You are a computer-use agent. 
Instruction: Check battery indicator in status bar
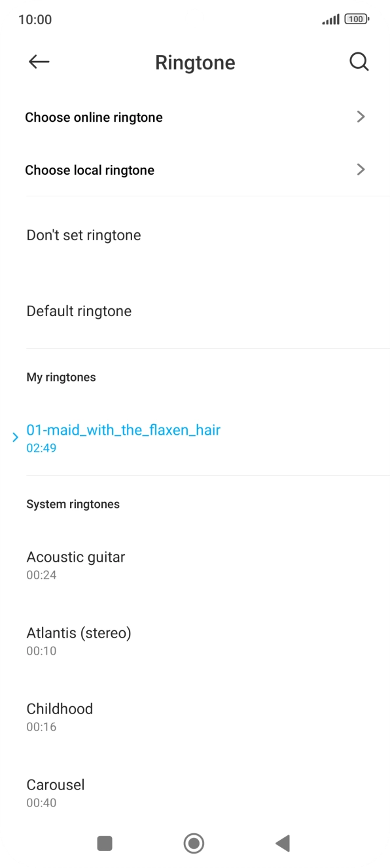(x=354, y=19)
